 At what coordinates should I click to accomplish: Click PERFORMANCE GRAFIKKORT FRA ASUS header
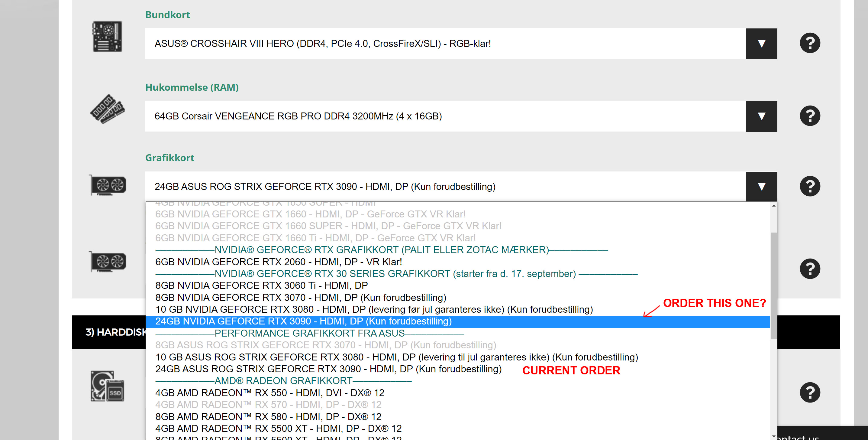click(x=458, y=333)
